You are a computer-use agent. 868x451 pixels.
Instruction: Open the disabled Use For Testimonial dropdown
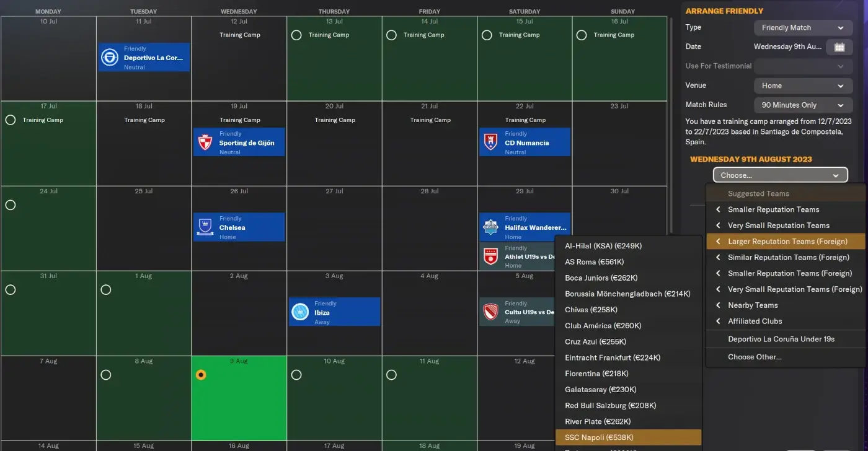[803, 66]
